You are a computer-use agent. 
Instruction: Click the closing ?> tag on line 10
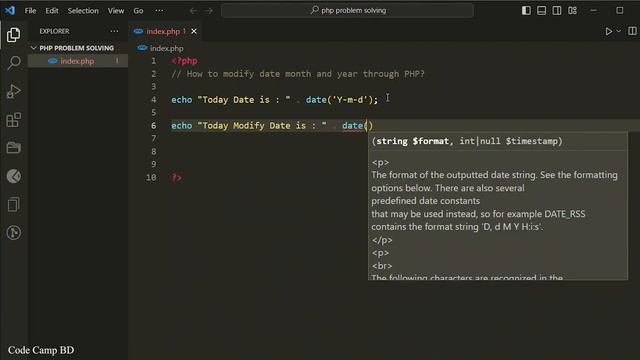177,177
